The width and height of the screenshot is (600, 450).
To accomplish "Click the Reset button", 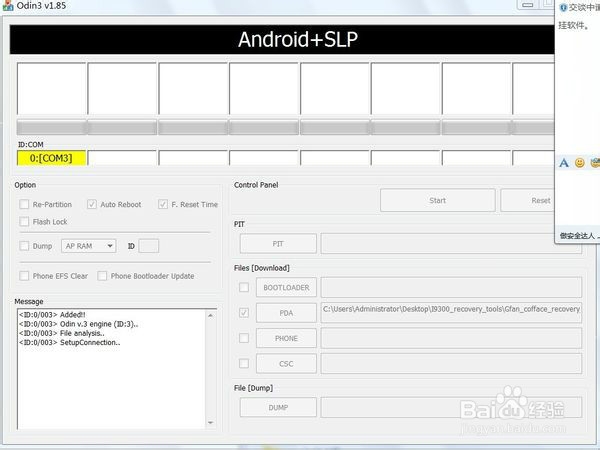I will click(528, 200).
